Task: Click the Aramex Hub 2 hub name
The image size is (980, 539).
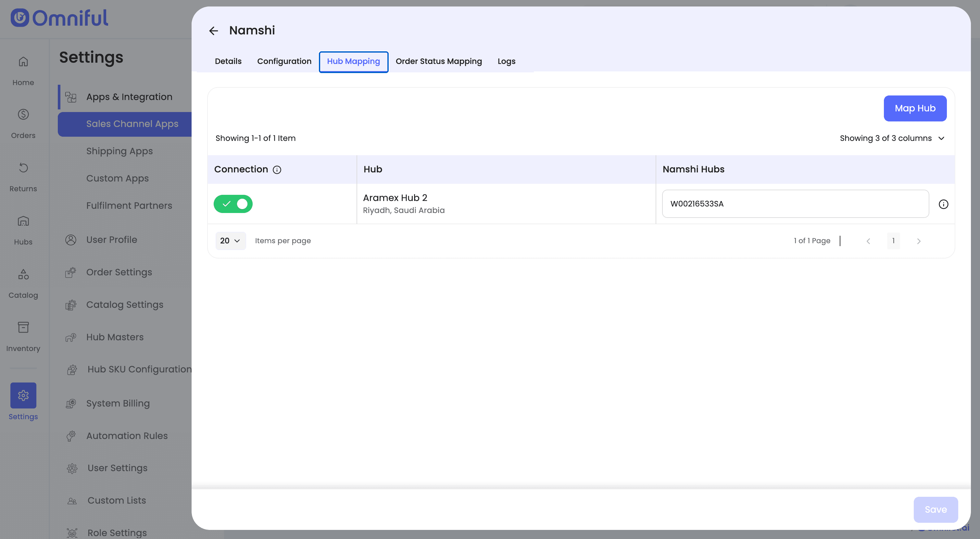Action: [x=395, y=198]
